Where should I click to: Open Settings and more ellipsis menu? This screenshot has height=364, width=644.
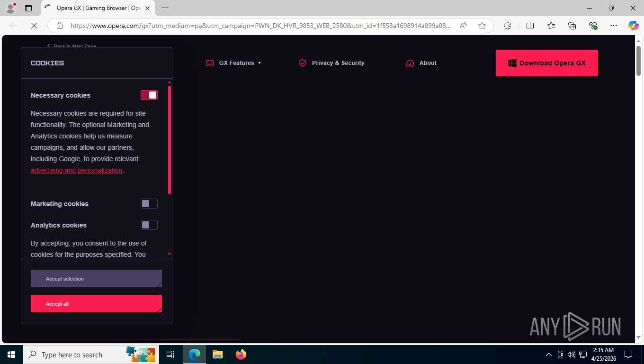[614, 26]
